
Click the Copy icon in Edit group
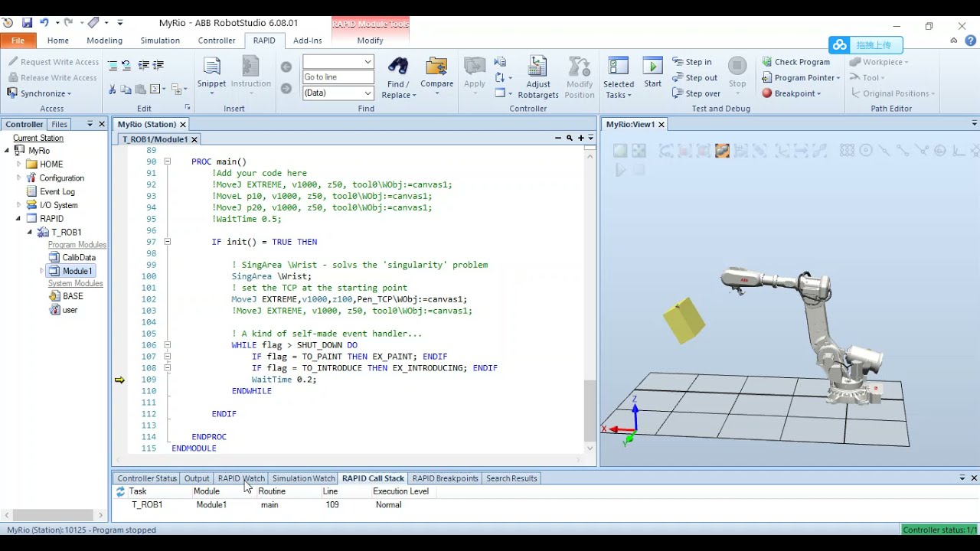tap(126, 90)
